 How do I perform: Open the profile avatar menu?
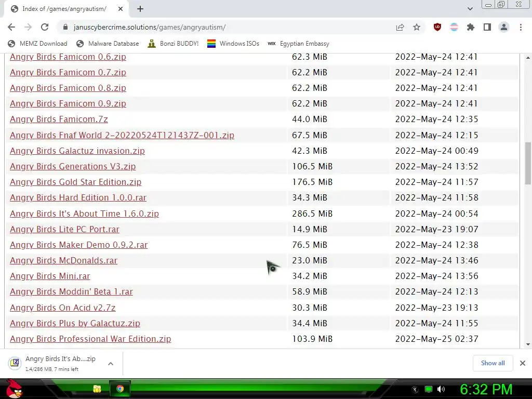coord(504,27)
